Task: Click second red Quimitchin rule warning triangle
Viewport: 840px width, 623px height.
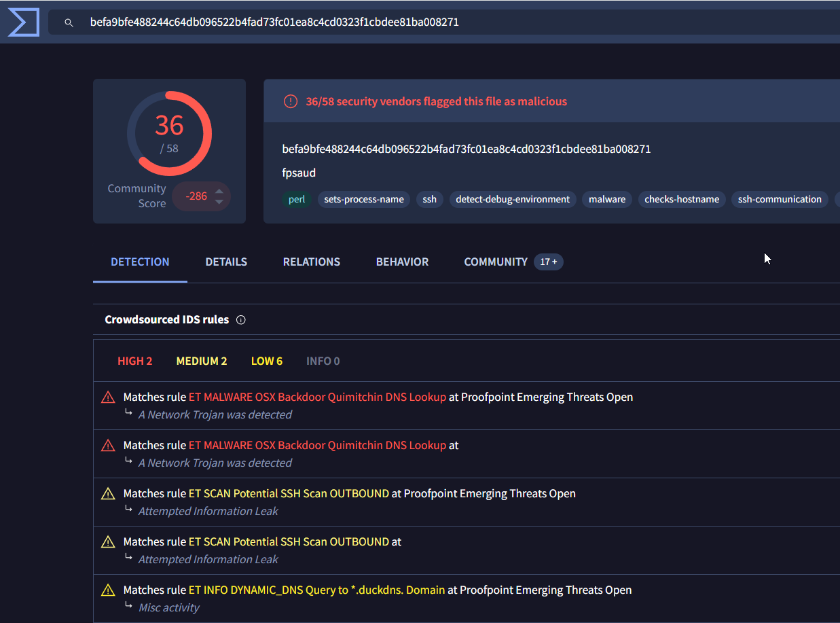Action: pyautogui.click(x=108, y=446)
